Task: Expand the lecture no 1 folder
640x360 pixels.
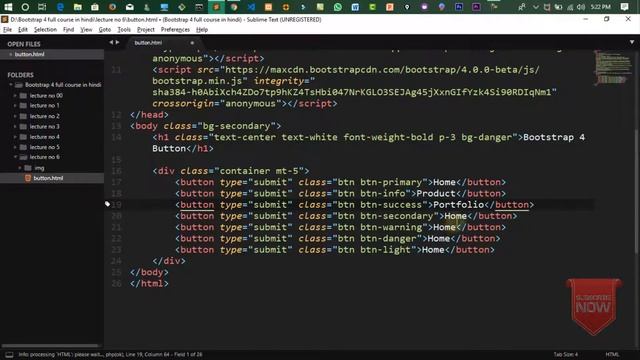Action: pyautogui.click(x=16, y=105)
